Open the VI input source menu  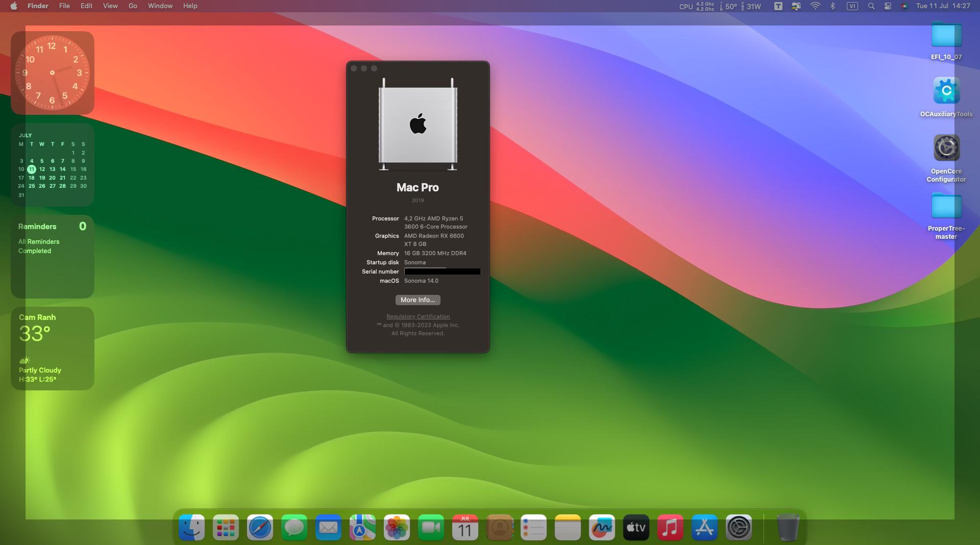point(852,6)
